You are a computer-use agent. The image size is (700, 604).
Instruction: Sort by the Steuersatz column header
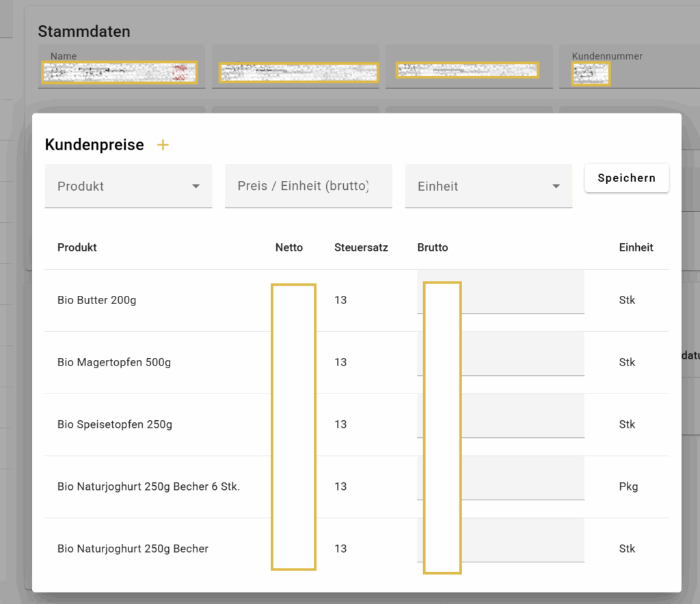pyautogui.click(x=361, y=247)
